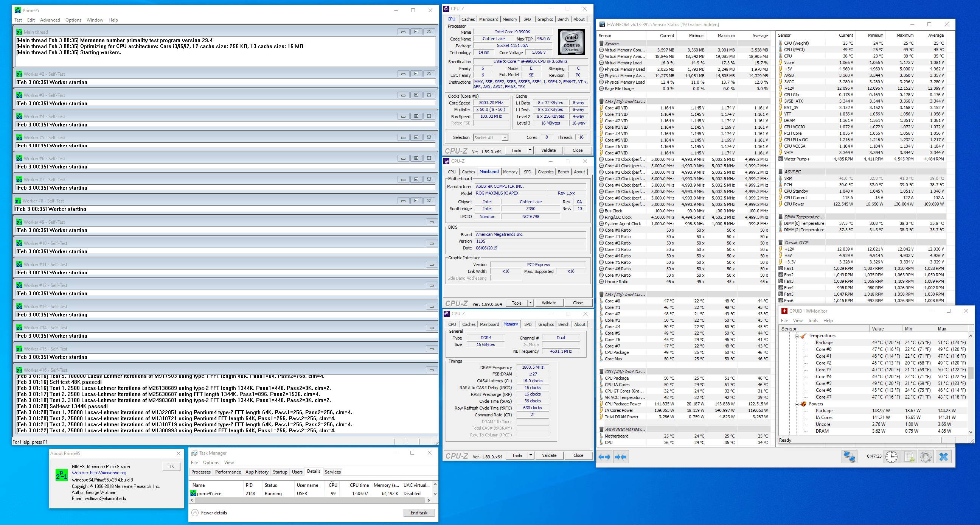Screen dimensions: 980x525
Task: Open the Socket #1 selection dropdown
Action: coord(505,138)
